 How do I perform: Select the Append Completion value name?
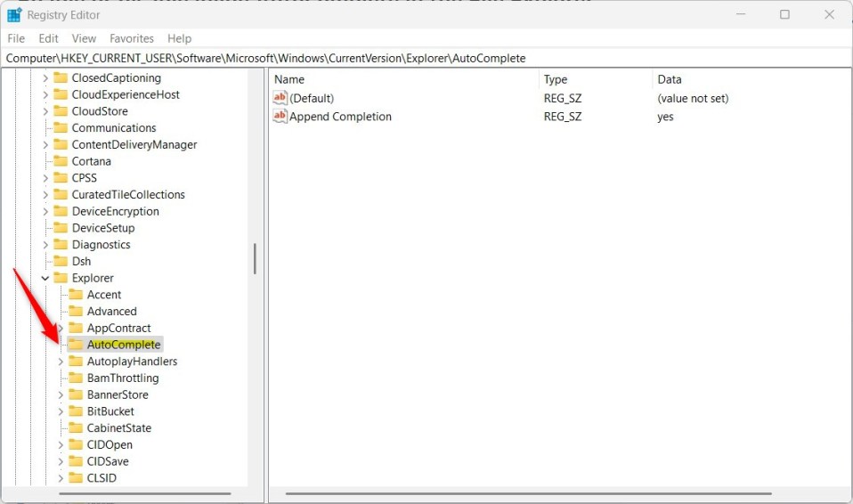pyautogui.click(x=340, y=117)
